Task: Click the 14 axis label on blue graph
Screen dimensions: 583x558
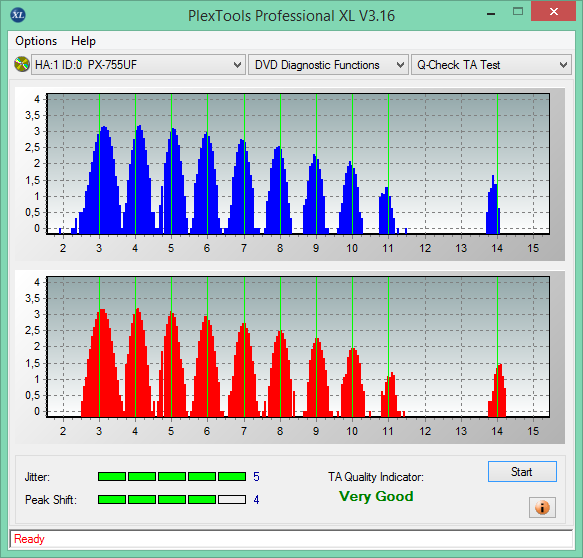Action: pyautogui.click(x=497, y=248)
